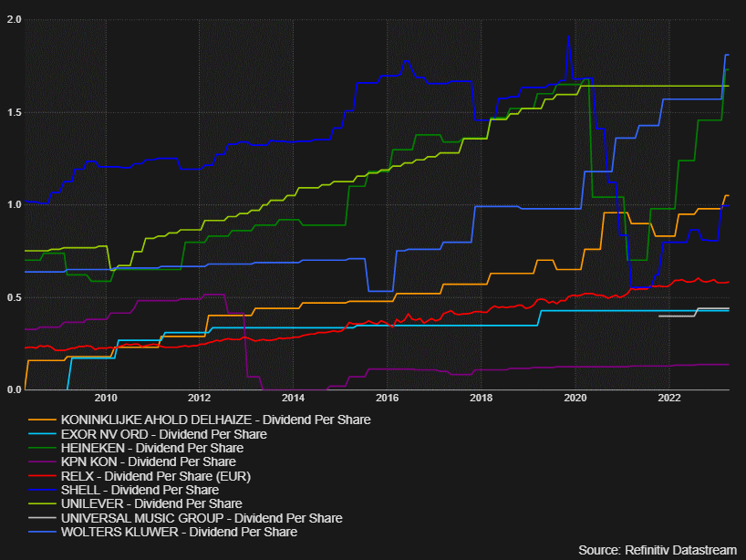
Task: Click the grey legend line for Universal Music Group
Action: click(x=42, y=518)
